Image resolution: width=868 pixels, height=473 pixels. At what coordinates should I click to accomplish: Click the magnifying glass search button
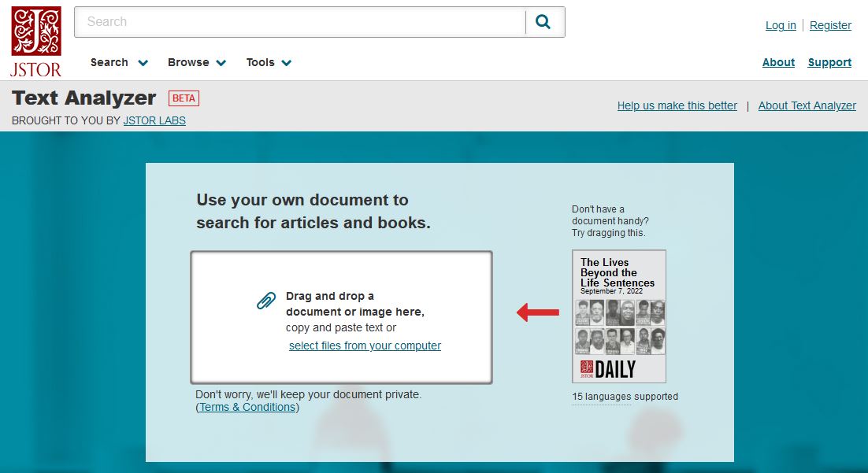click(543, 22)
